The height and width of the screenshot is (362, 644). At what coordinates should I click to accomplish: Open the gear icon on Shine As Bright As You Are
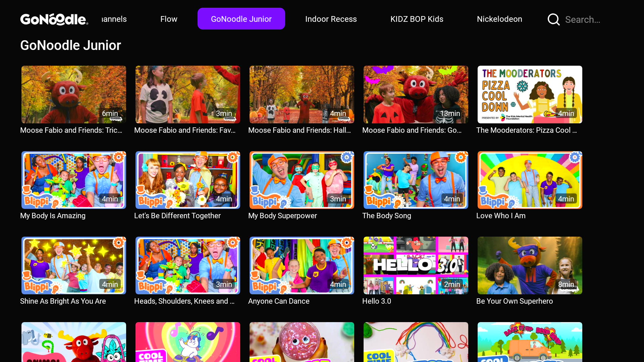click(119, 242)
